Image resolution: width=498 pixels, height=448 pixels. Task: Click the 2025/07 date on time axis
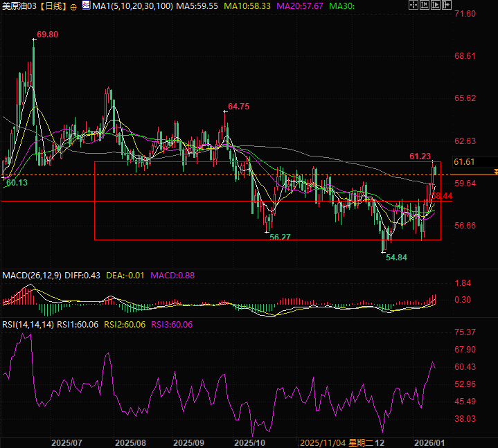67,442
